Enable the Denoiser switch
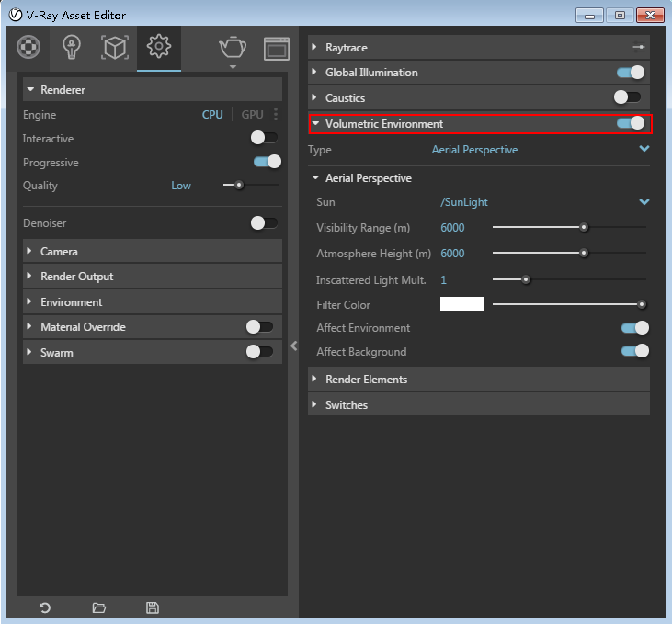 click(264, 222)
